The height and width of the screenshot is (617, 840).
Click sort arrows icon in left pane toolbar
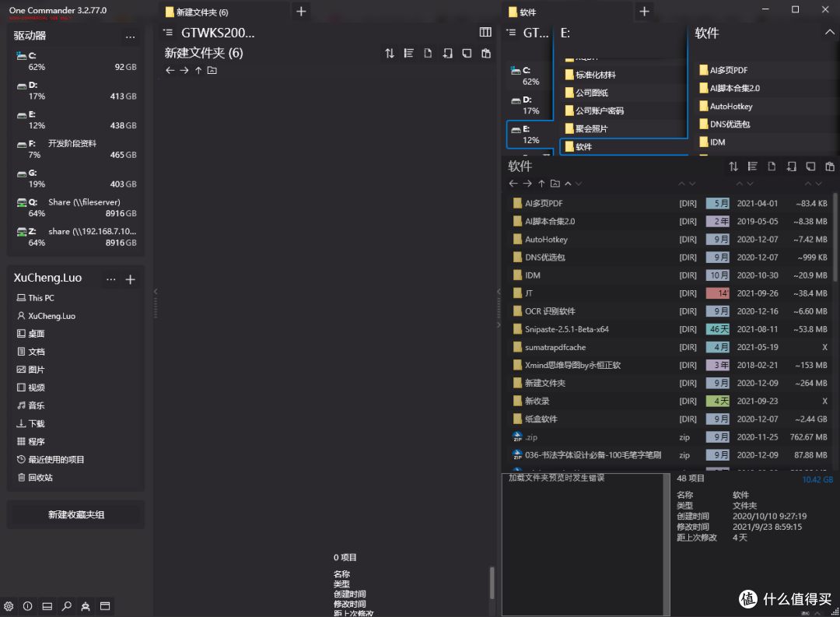coord(390,53)
